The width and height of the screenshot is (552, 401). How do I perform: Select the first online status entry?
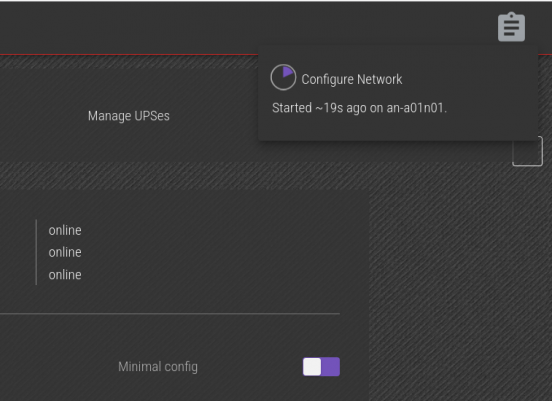[x=65, y=230]
